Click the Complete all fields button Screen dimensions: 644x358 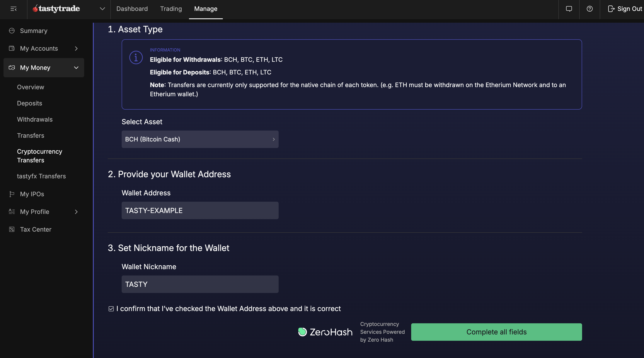pos(496,332)
